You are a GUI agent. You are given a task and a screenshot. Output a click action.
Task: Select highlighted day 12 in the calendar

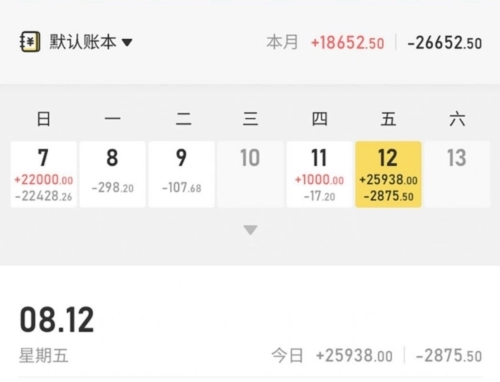[388, 174]
